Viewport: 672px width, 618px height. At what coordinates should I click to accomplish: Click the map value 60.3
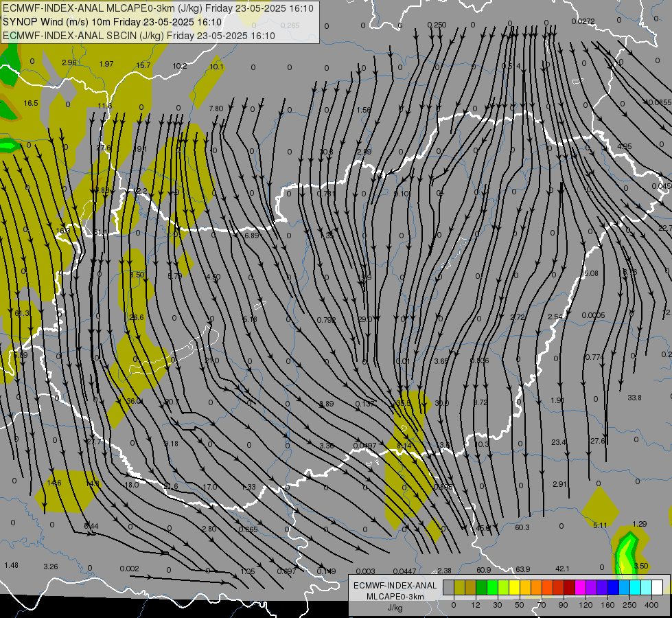tap(522, 527)
